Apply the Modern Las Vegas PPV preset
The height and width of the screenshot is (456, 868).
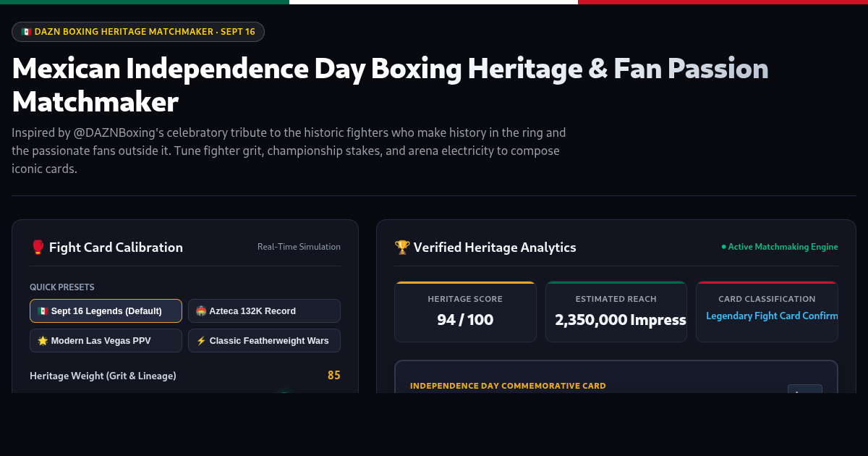(x=106, y=341)
